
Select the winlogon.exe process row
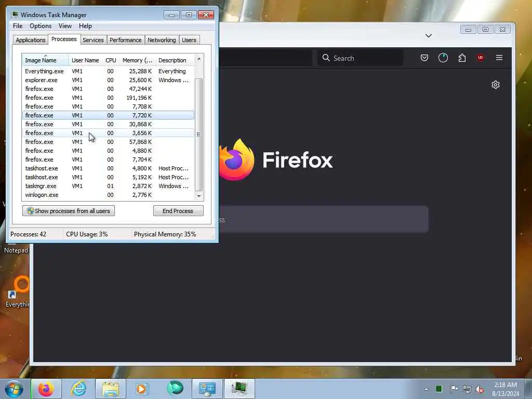coord(108,195)
